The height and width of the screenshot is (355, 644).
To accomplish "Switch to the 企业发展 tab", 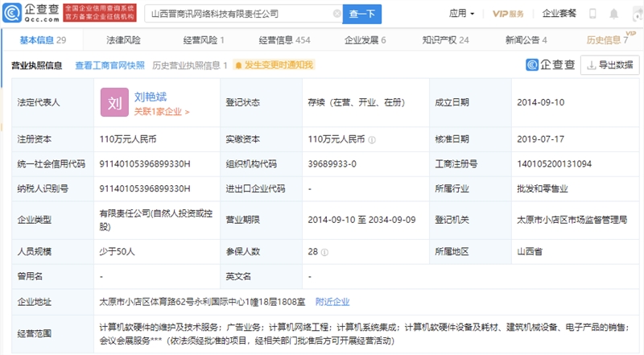I will [x=365, y=40].
